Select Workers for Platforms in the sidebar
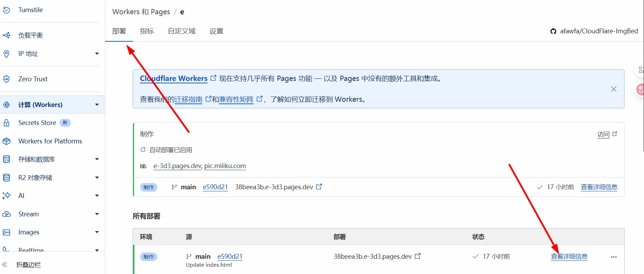The width and height of the screenshot is (644, 274). tap(50, 141)
